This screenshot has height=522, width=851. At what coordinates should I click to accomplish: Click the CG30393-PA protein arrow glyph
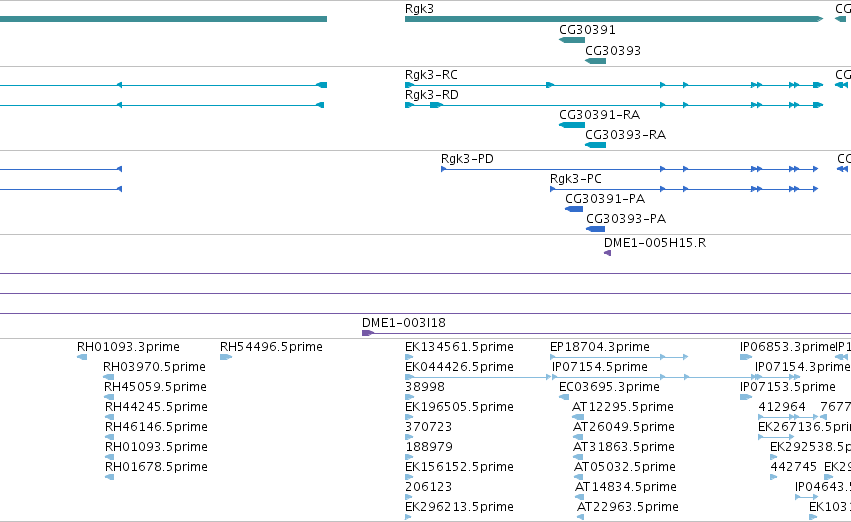click(595, 229)
